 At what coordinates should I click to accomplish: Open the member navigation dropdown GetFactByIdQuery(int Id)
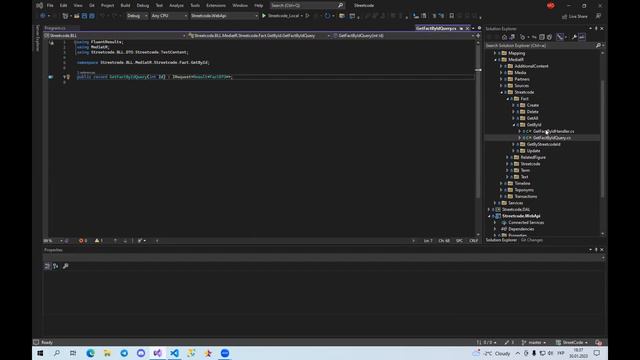click(x=403, y=36)
